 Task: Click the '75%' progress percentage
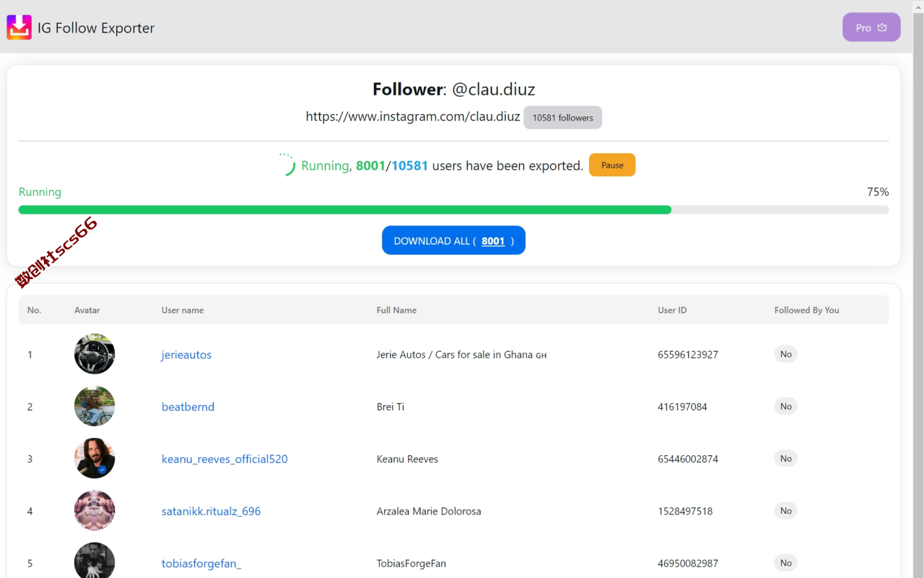pyautogui.click(x=878, y=192)
